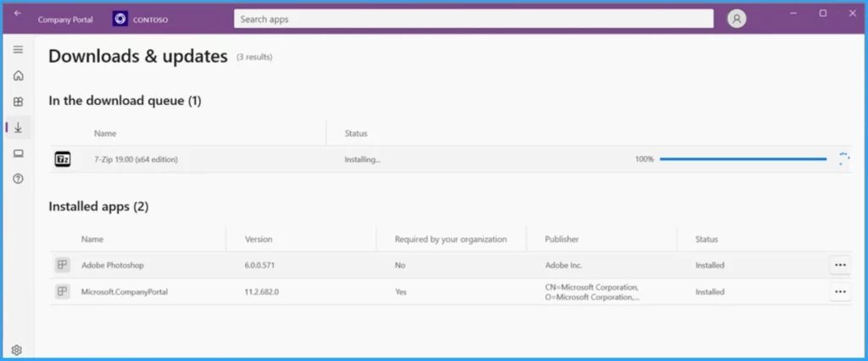This screenshot has width=868, height=361.
Task: Click the 100% progress label
Action: click(x=644, y=159)
